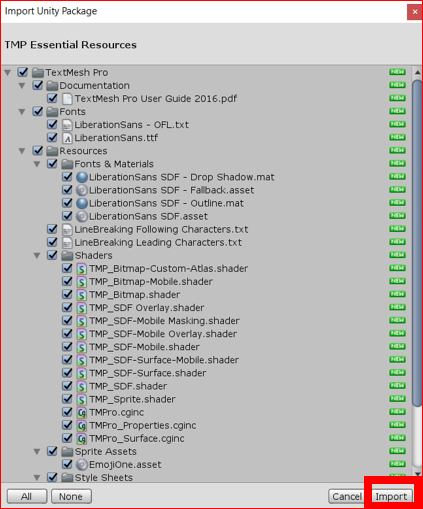Select the TMP_Bitmap-Custom-Atlas.shader icon
Screen dimensions: 423x509
pyautogui.click(x=82, y=269)
